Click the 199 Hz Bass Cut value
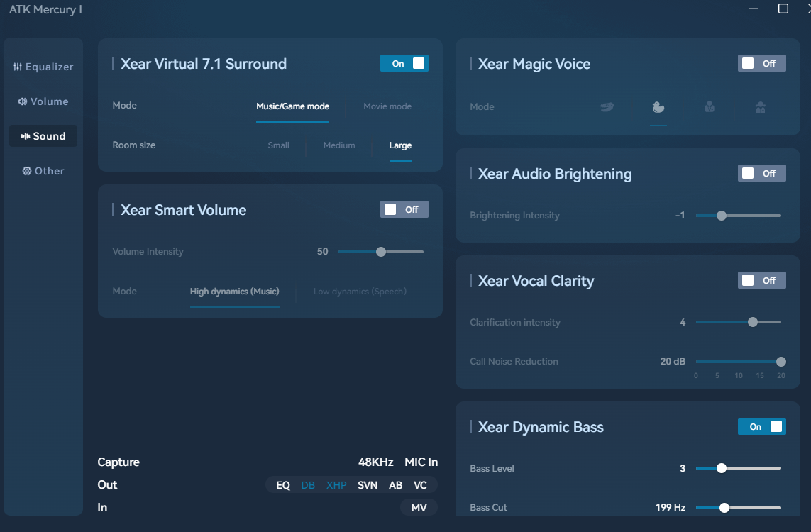 pos(671,508)
